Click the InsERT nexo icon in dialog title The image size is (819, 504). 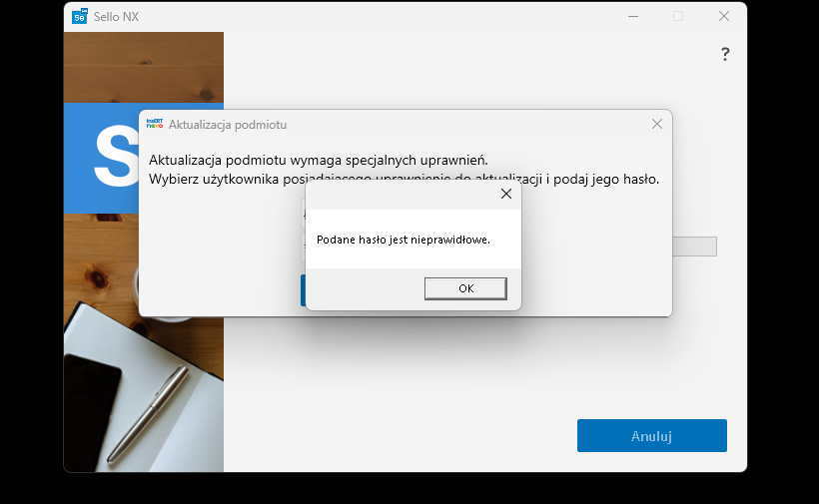155,124
